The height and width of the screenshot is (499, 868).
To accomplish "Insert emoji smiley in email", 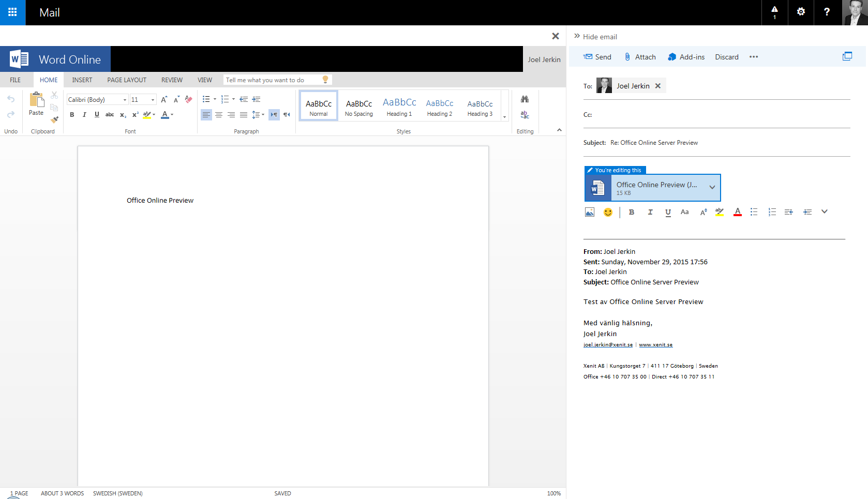I will (x=608, y=212).
